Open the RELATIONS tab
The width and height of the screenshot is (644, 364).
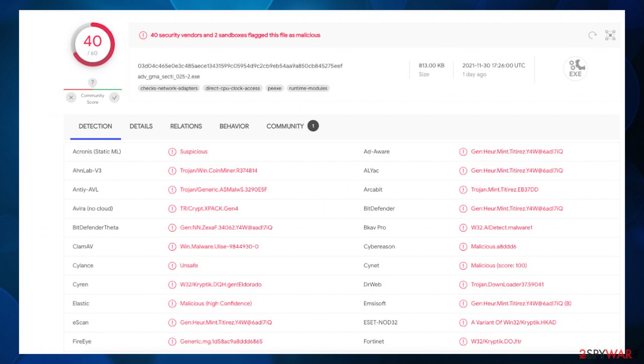[x=186, y=126]
